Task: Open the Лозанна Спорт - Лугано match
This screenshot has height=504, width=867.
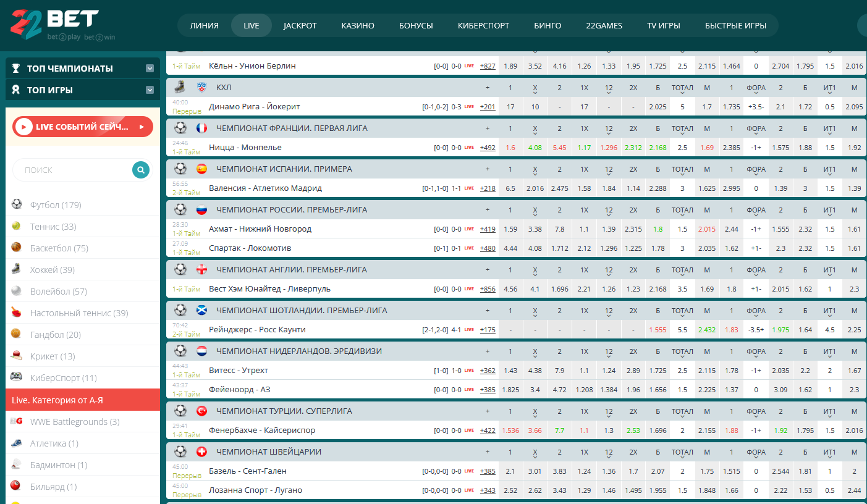Action: [255, 490]
